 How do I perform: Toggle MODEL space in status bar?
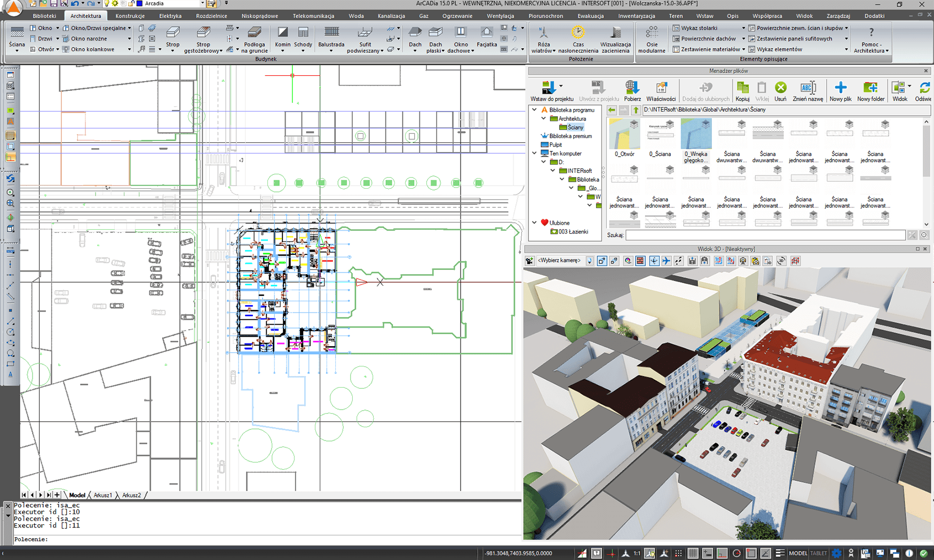[x=798, y=553]
